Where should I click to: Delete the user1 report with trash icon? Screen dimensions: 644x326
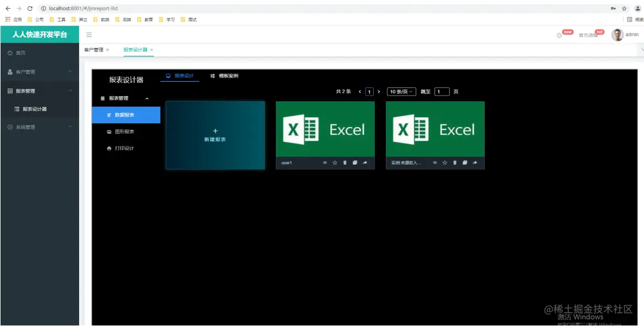click(345, 163)
